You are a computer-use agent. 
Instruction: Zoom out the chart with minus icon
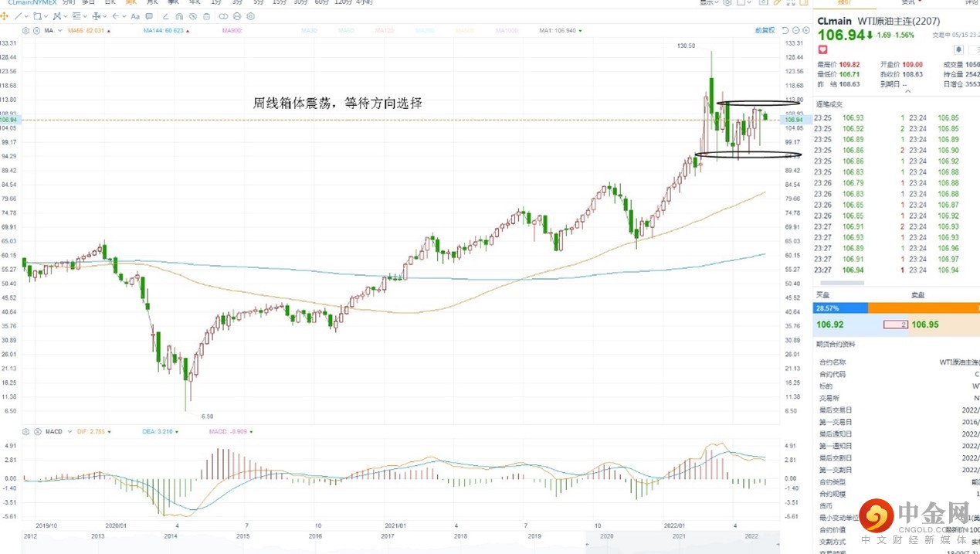[796, 30]
